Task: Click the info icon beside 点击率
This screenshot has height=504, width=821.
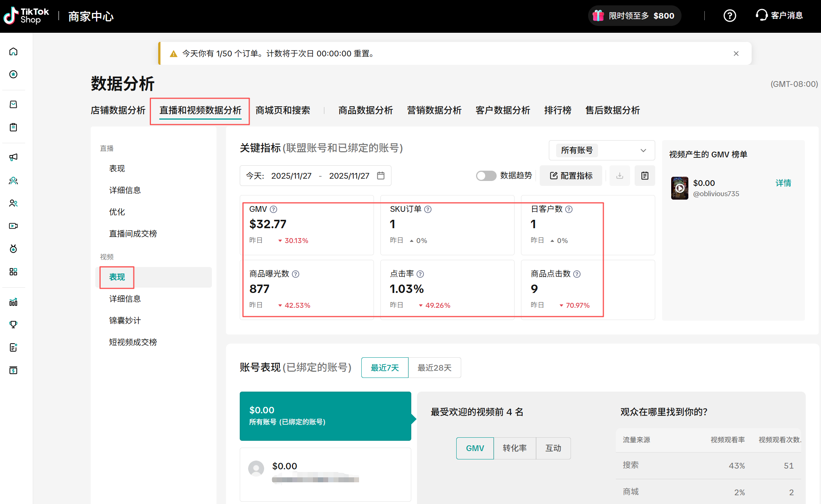Action: tap(420, 274)
